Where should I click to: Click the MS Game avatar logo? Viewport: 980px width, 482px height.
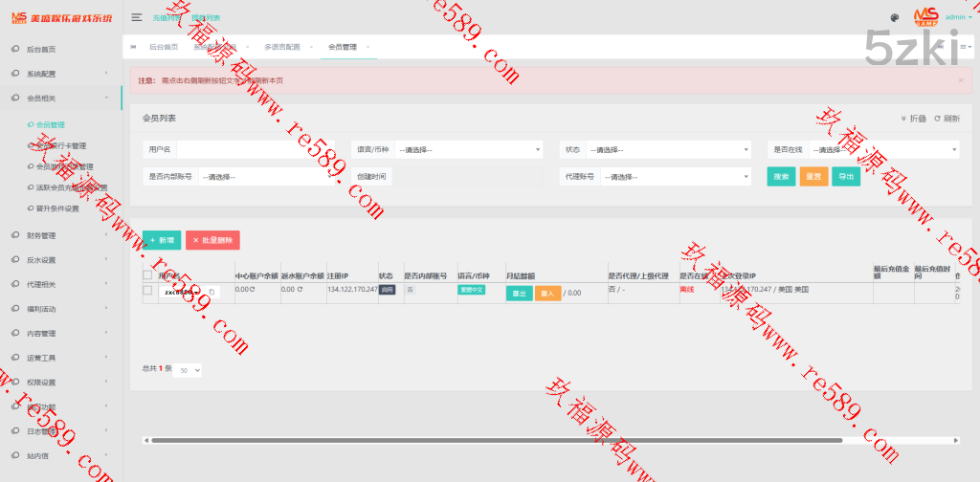[x=926, y=17]
